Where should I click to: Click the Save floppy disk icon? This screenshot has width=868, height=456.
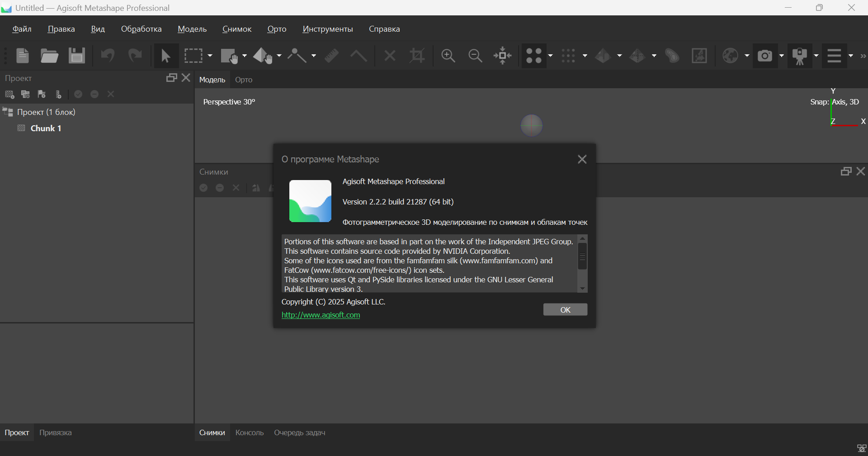77,56
